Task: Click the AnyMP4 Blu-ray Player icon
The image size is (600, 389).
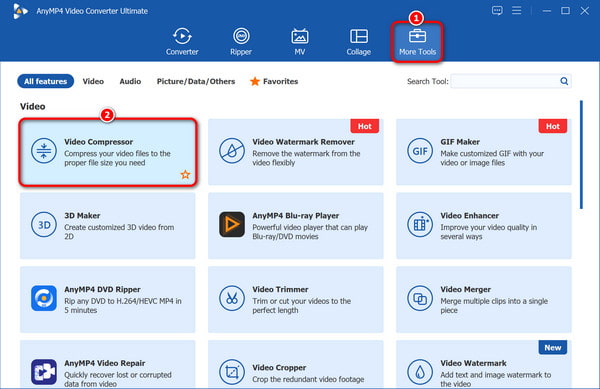Action: click(232, 225)
